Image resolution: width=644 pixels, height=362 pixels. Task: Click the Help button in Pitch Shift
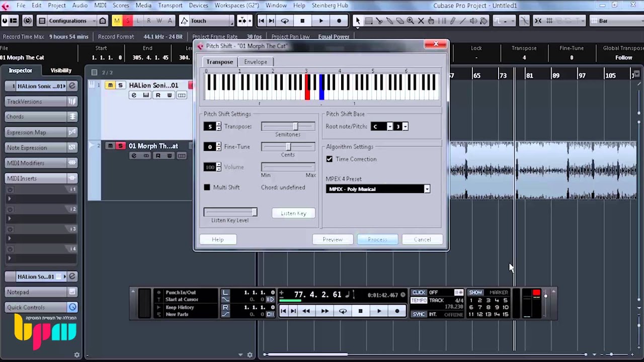click(x=217, y=239)
